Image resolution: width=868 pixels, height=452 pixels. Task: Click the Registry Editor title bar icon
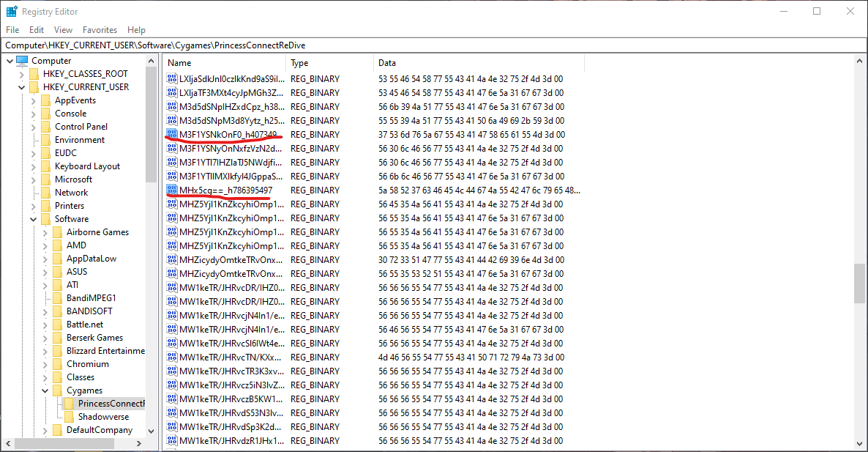12,11
